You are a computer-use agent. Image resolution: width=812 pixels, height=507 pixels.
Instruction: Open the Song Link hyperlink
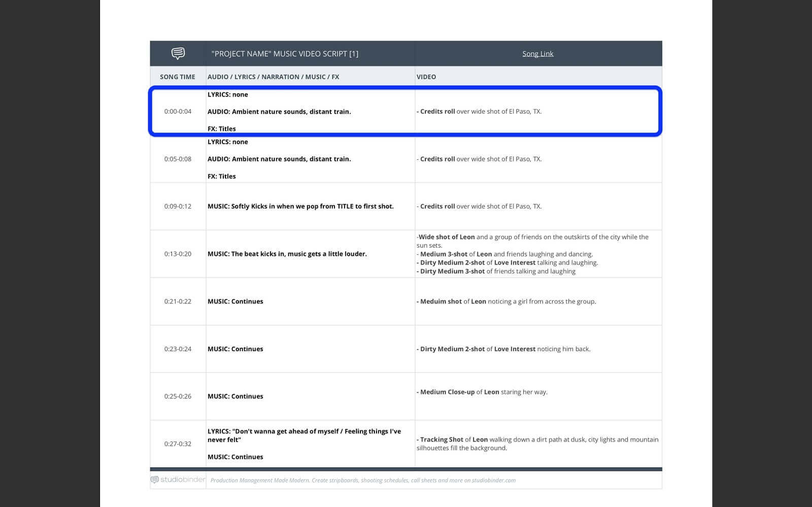pos(537,54)
